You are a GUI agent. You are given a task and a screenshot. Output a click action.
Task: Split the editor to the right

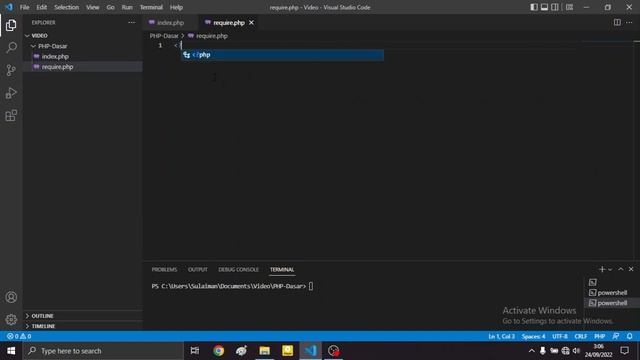617,22
